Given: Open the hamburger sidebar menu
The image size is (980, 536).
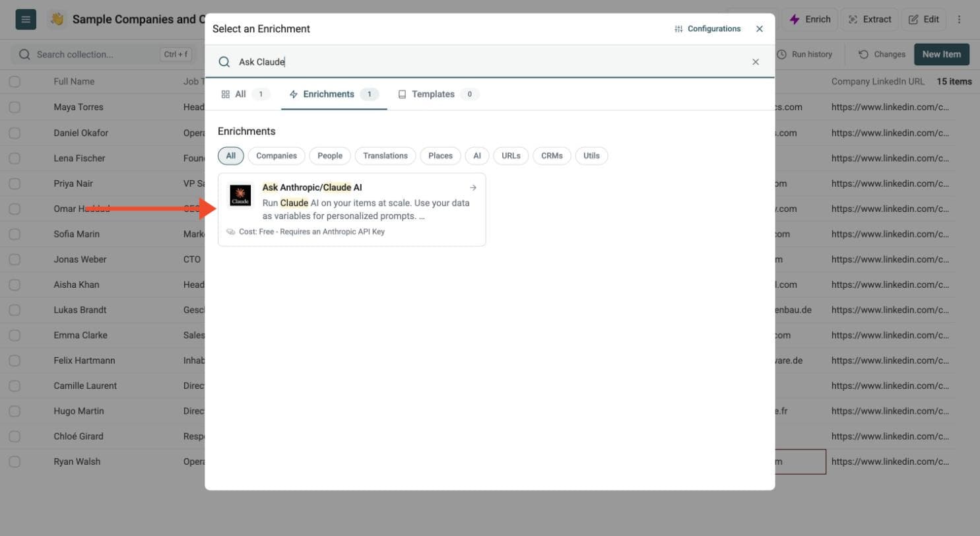Looking at the screenshot, I should (26, 19).
